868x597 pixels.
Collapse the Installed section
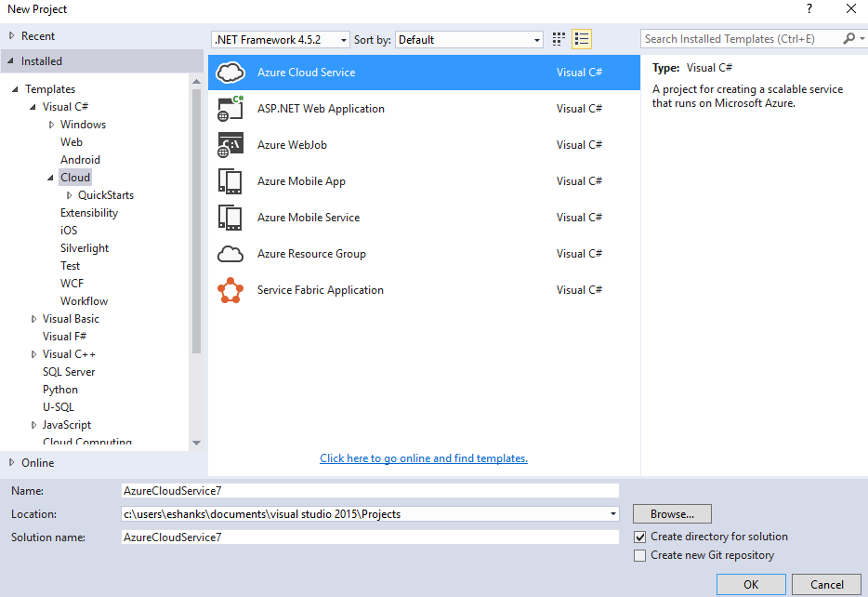click(x=10, y=61)
